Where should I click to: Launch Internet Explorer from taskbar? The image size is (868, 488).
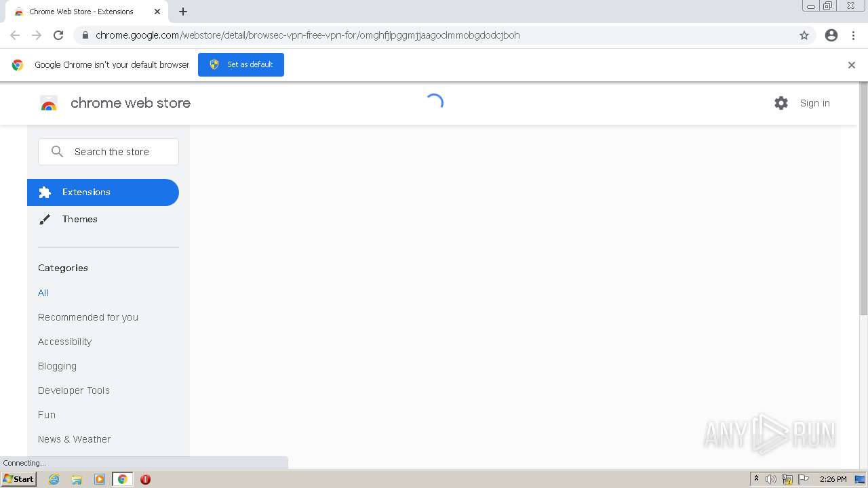click(x=54, y=479)
